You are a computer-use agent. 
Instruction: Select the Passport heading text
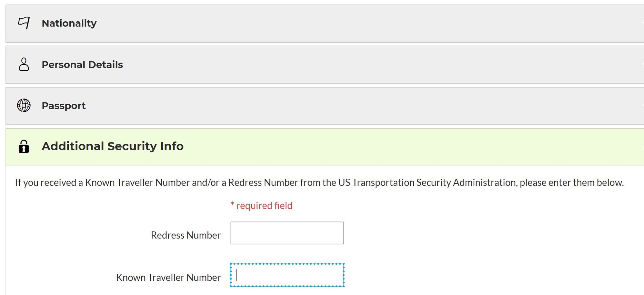click(x=64, y=106)
